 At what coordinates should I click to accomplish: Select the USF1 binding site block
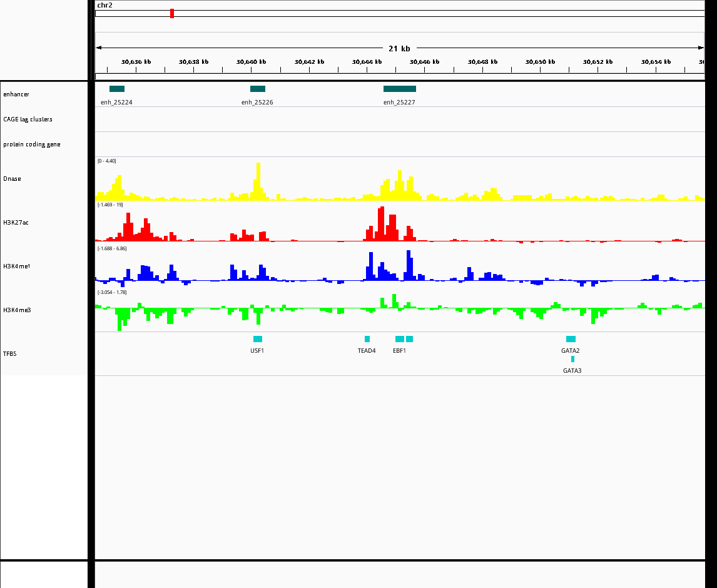[x=258, y=339]
